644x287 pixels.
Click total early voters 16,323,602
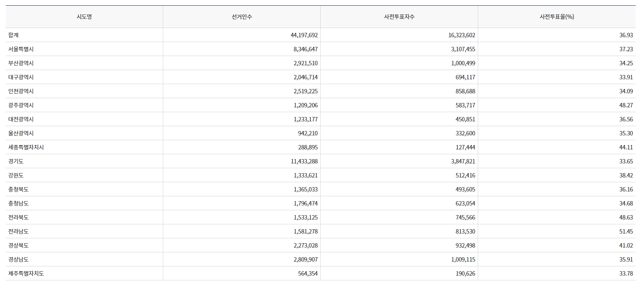coord(462,35)
